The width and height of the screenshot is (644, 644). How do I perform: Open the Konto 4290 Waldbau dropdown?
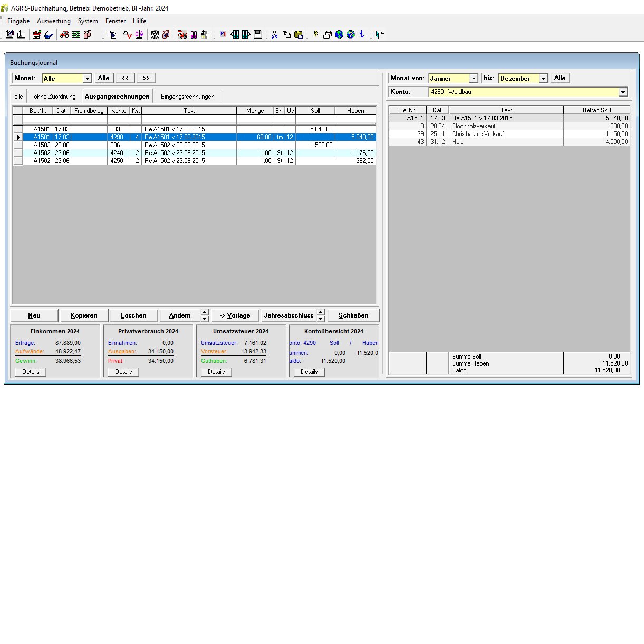pos(623,92)
